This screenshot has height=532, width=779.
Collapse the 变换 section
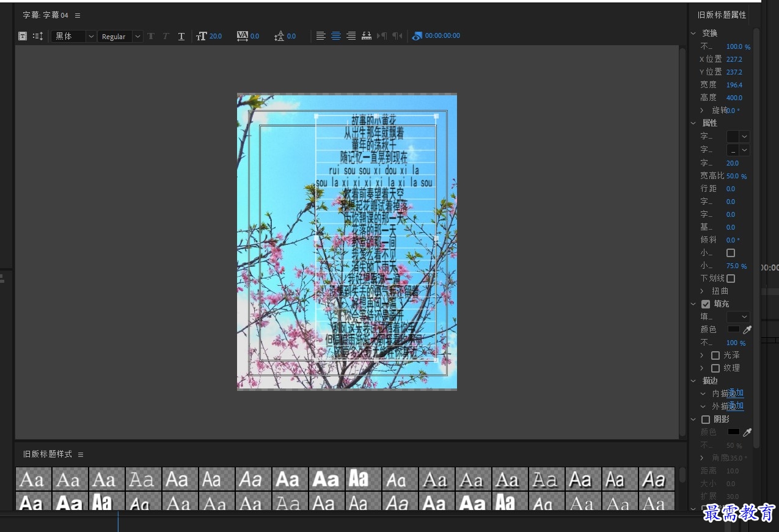coord(693,33)
